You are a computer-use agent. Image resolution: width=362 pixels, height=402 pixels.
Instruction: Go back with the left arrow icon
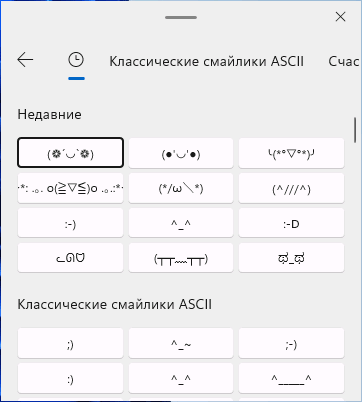tap(25, 60)
